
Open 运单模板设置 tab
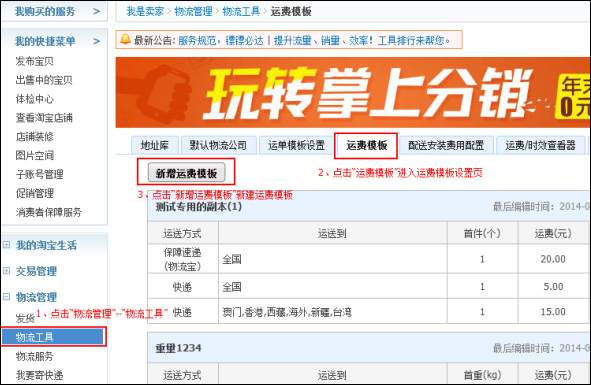point(296,145)
